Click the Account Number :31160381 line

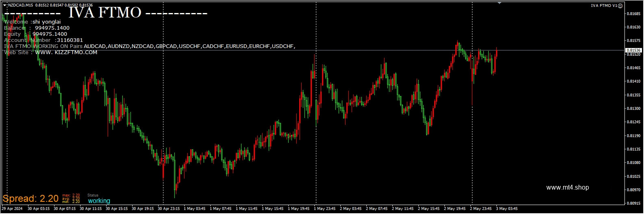(x=44, y=40)
